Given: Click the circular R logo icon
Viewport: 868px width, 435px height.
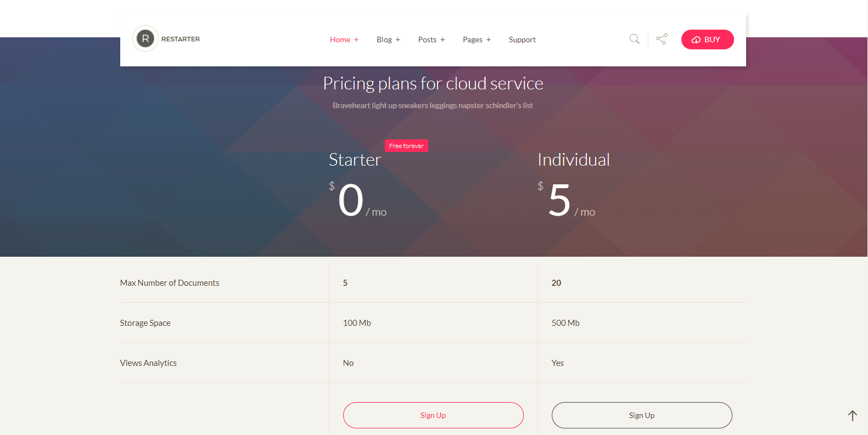Looking at the screenshot, I should coord(145,39).
